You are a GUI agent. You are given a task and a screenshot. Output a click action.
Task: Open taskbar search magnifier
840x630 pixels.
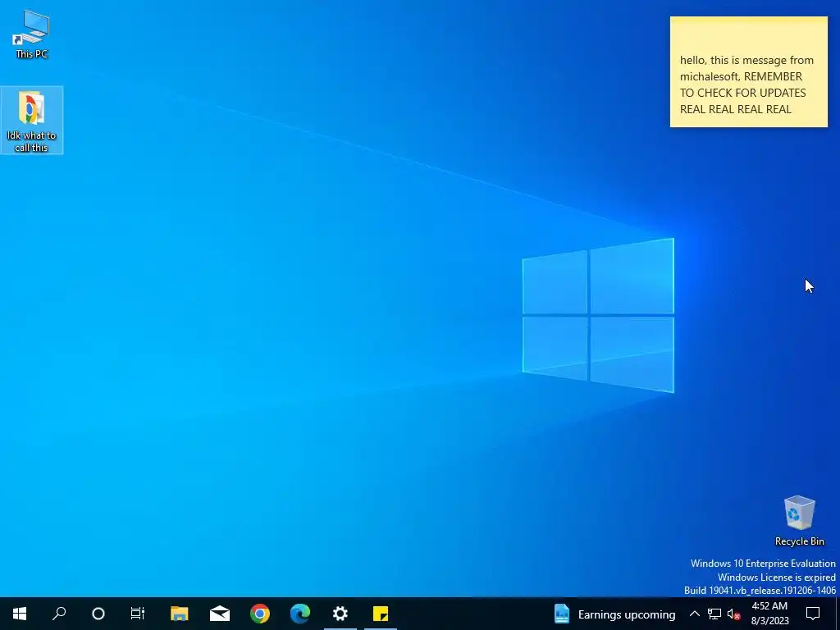[x=59, y=614]
